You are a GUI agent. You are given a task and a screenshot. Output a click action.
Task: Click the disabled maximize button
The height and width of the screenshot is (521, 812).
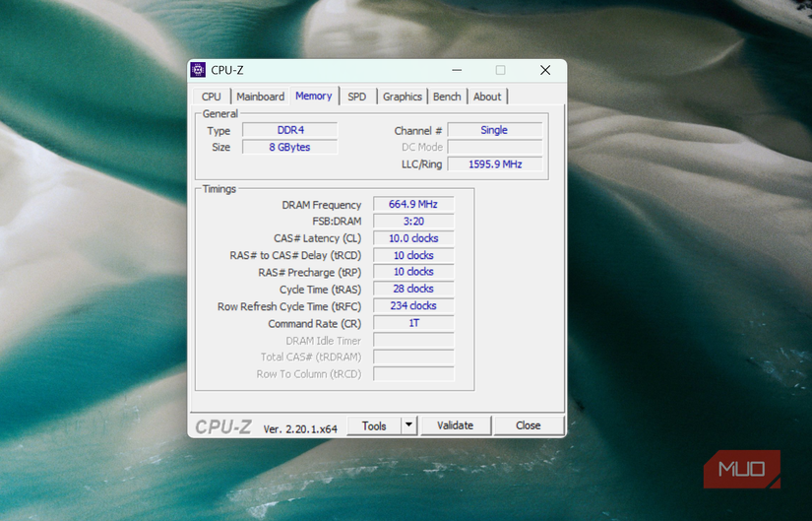500,70
